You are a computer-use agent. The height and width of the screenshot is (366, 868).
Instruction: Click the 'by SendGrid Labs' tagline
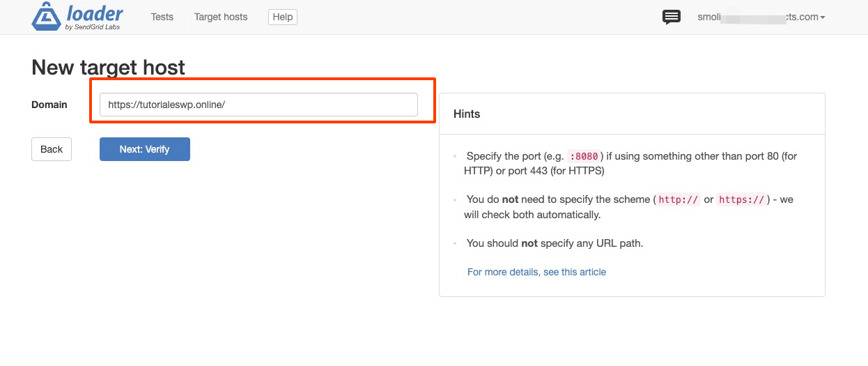[93, 27]
